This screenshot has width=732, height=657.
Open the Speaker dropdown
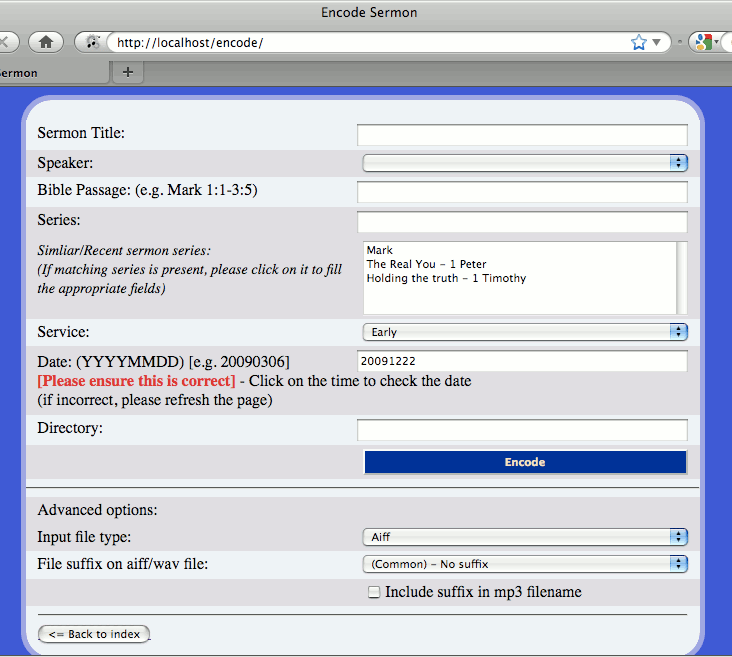click(x=525, y=163)
